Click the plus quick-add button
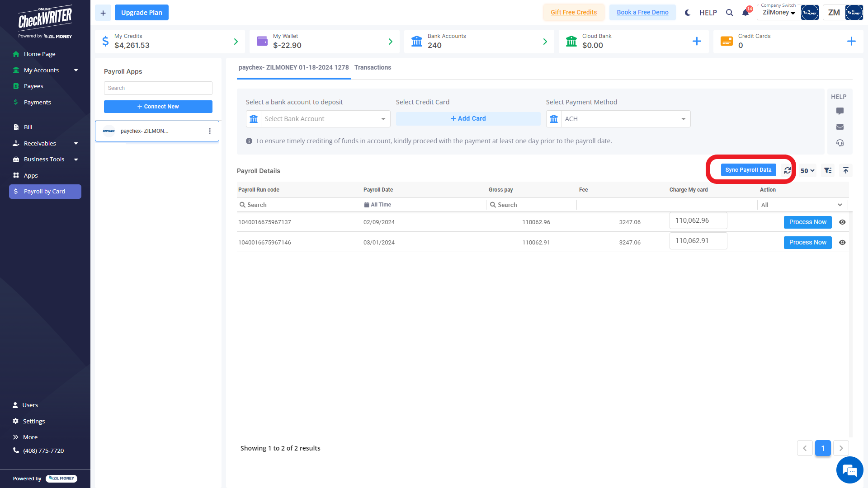Viewport: 868px width, 488px height. 103,13
